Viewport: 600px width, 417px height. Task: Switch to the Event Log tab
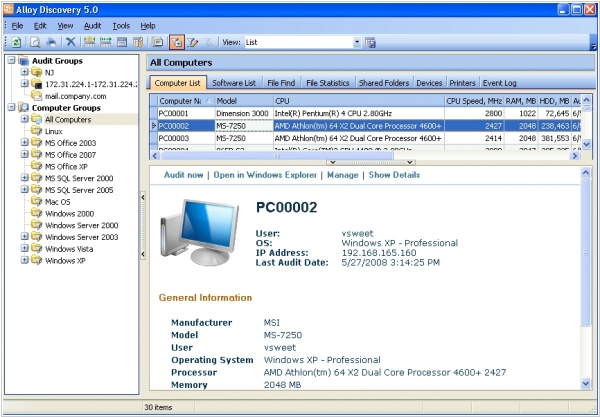point(499,83)
